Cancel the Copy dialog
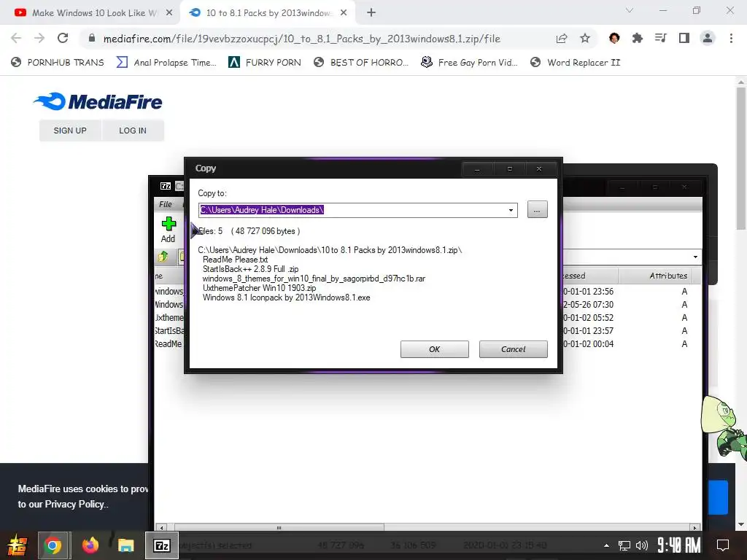The image size is (747, 560). point(513,349)
